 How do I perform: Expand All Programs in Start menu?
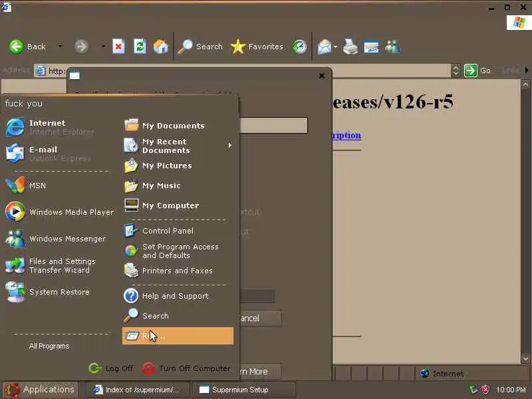49,346
